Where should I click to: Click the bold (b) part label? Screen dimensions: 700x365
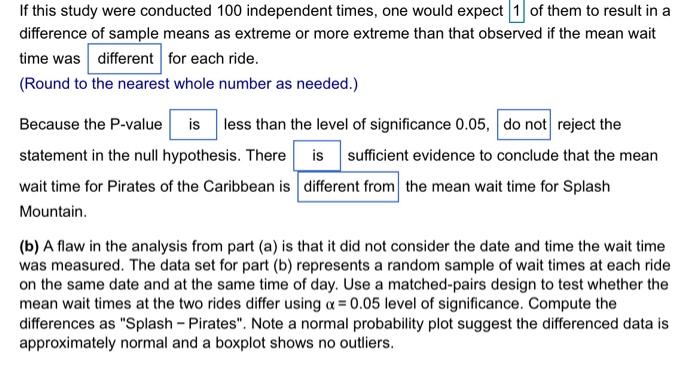29,246
